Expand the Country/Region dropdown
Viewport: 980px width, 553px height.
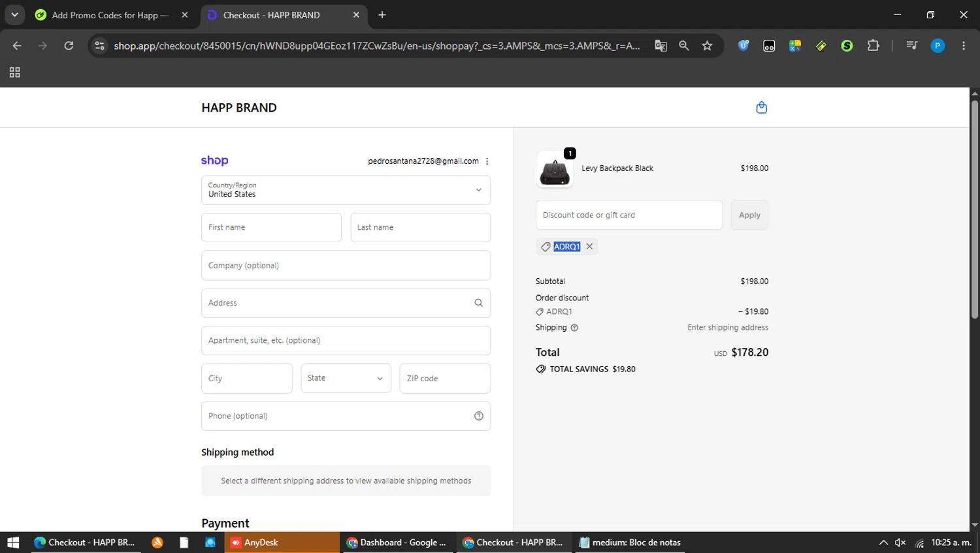[x=346, y=190]
